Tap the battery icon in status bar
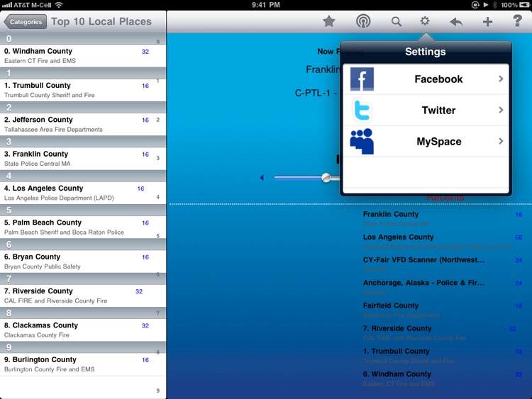Viewport: 532px width, 399px height. coord(525,5)
